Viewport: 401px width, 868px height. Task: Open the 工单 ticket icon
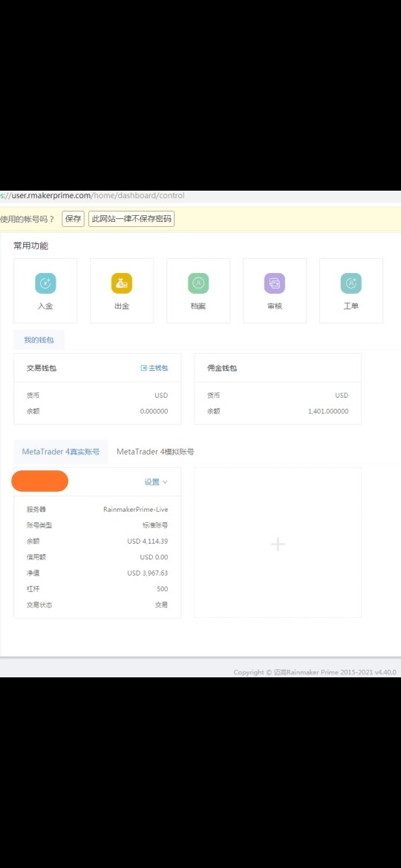(x=351, y=283)
